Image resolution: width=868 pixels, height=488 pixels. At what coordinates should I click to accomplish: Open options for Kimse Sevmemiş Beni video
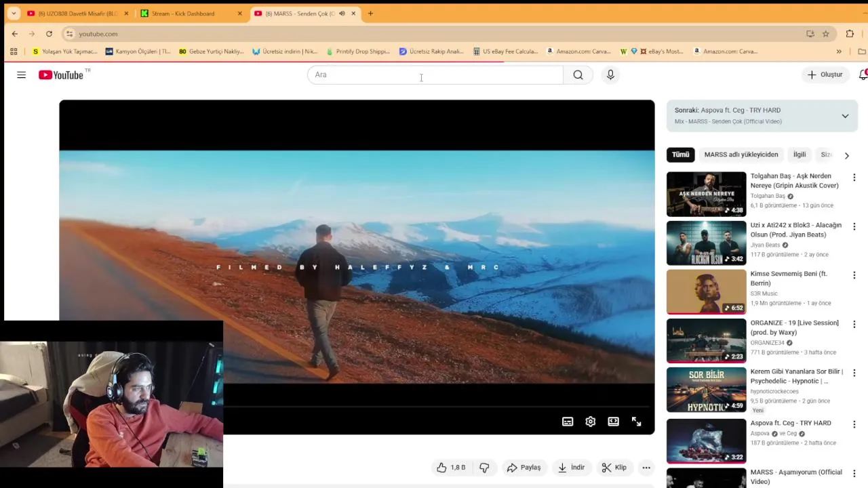coord(854,275)
